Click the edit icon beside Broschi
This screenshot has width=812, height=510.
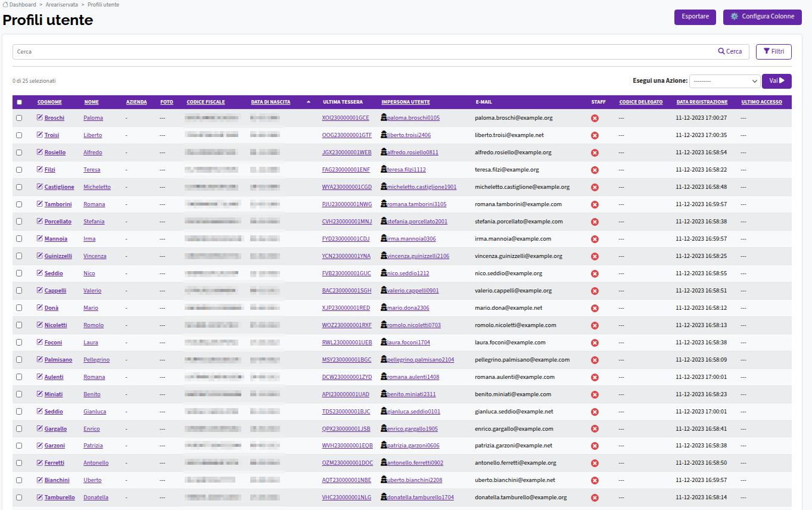tap(40, 118)
